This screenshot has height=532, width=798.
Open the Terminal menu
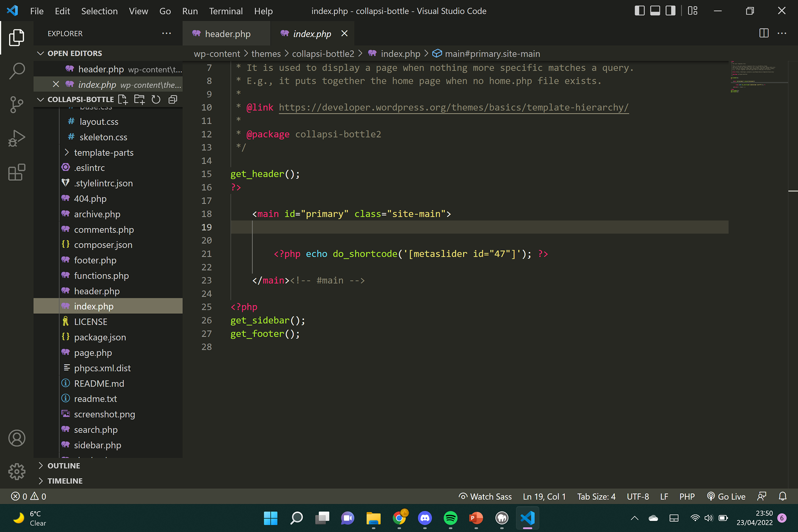tap(226, 11)
